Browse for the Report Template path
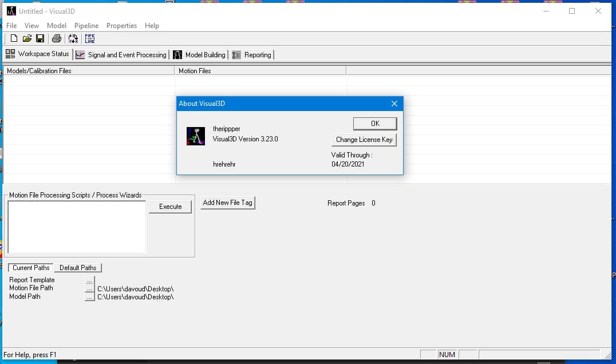This screenshot has height=364, width=616. (89, 280)
